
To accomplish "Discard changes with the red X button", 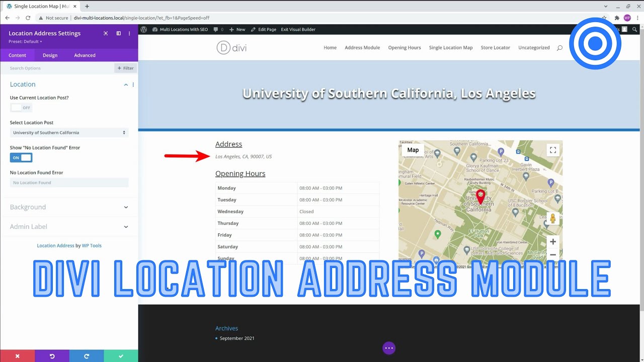I will coord(18,356).
